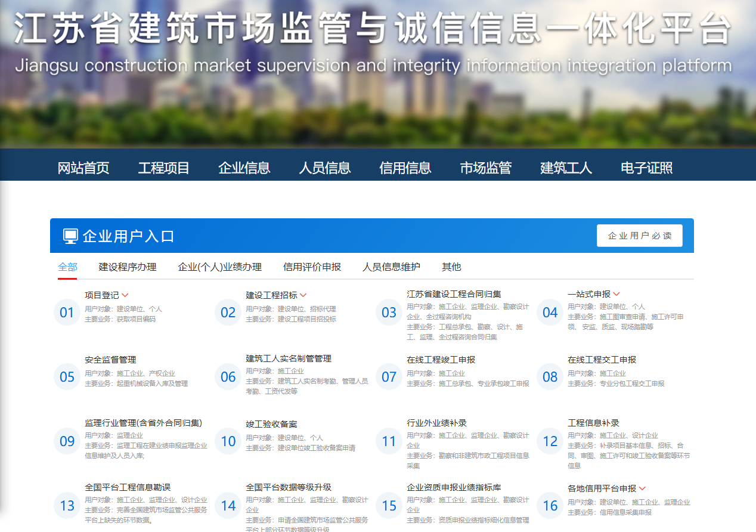Switch to the 信用评价申报 tab
The image size is (756, 532).
312,267
